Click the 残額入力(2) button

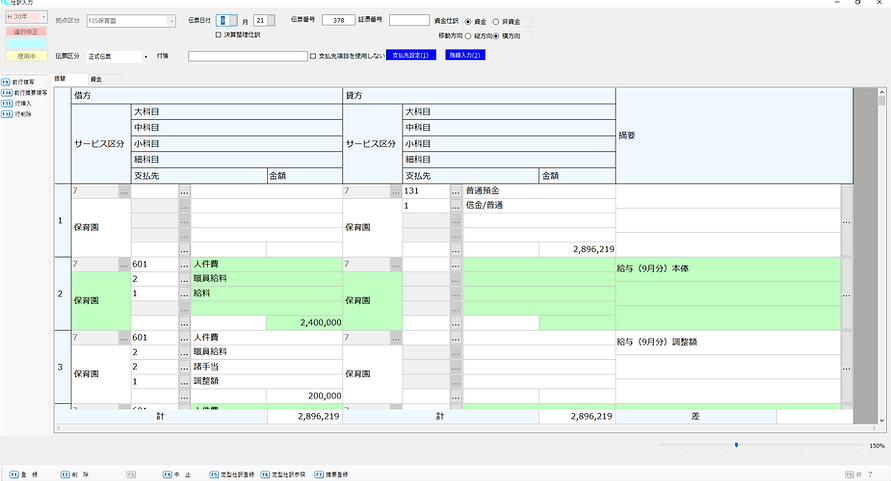(465, 55)
